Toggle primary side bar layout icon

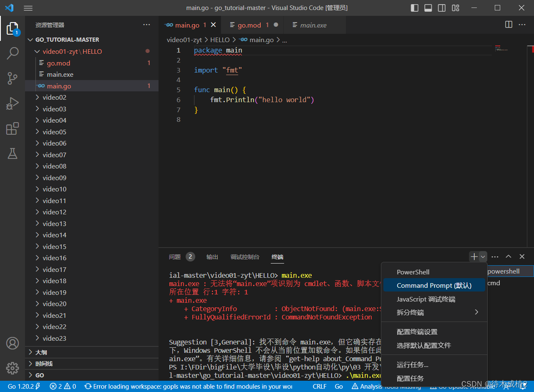(415, 8)
